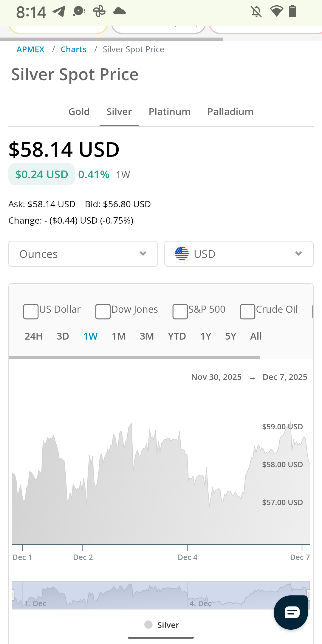This screenshot has height=644, width=322.
Task: Check the Dow Jones overlay box
Action: [x=103, y=312]
